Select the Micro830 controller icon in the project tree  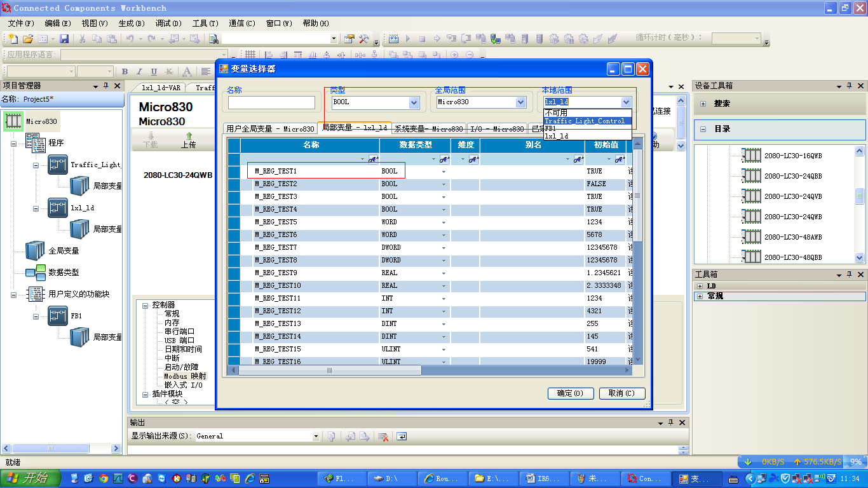[x=13, y=121]
